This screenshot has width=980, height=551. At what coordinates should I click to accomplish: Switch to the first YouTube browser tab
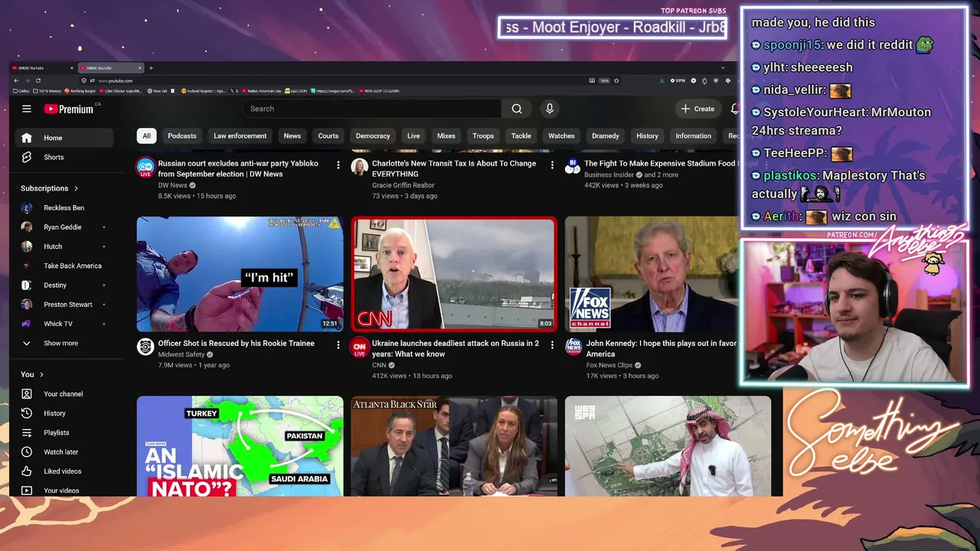click(43, 68)
